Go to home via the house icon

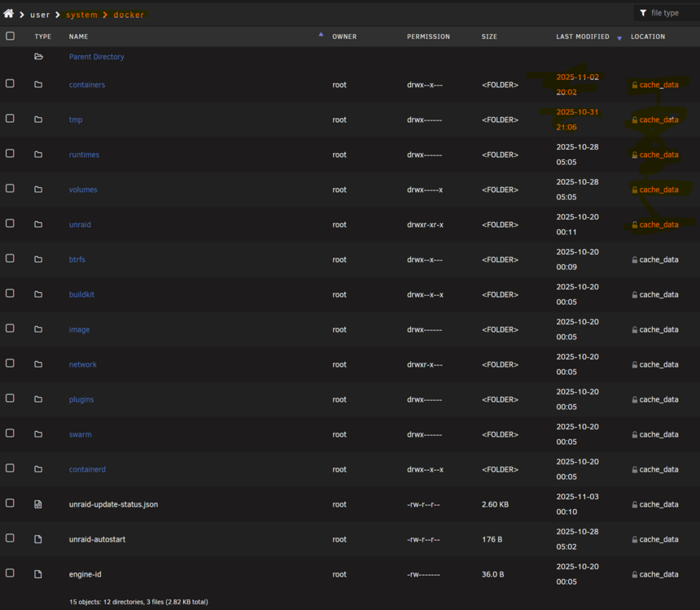tap(8, 14)
